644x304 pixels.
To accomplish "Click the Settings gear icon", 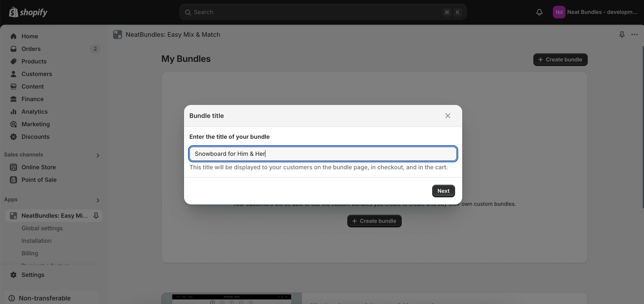I will click(13, 275).
